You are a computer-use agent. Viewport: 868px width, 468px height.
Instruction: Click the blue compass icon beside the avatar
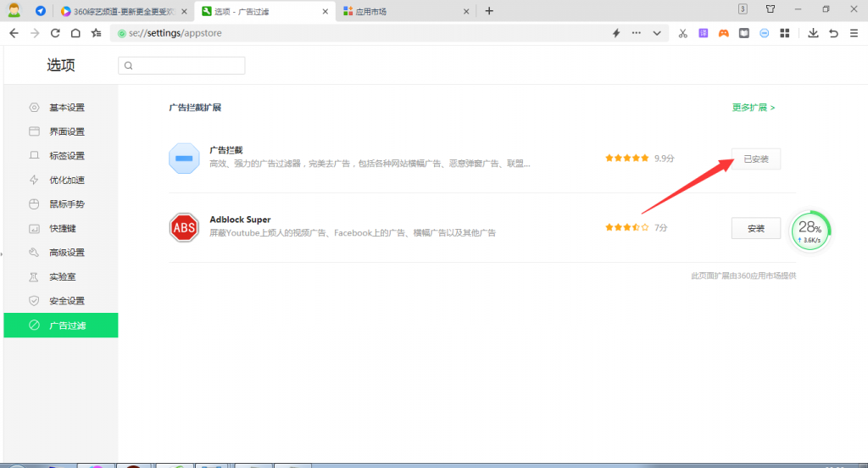tap(41, 10)
